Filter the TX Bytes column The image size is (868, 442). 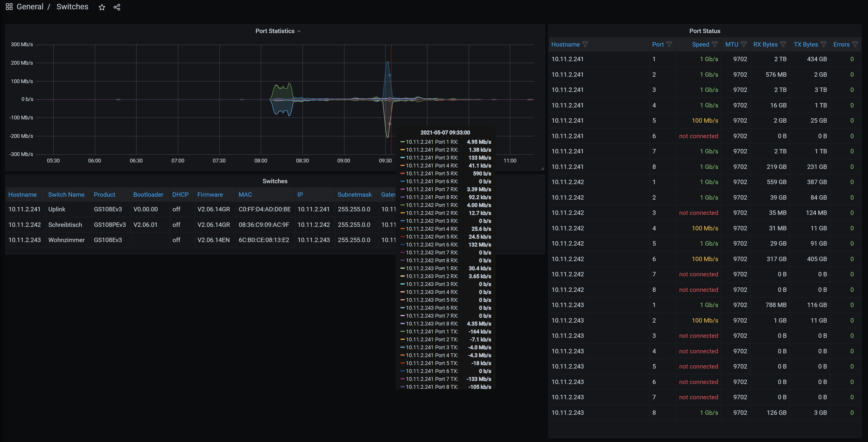[x=824, y=44]
